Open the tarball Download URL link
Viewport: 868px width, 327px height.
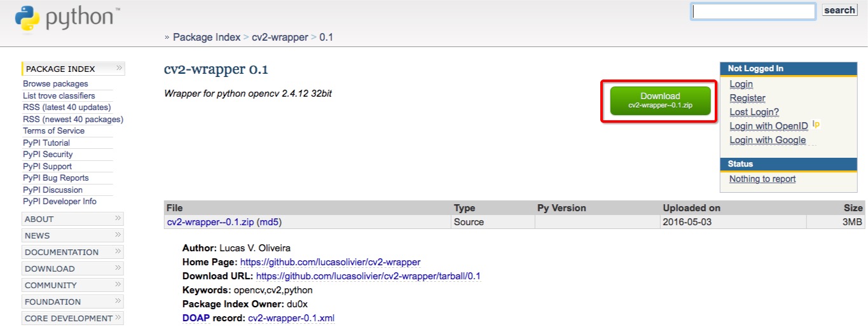point(368,276)
